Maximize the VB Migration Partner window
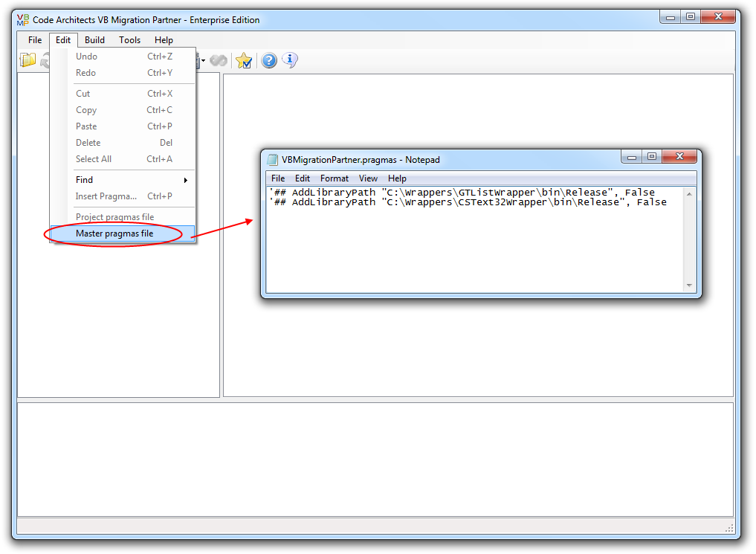This screenshot has width=756, height=554. click(691, 17)
